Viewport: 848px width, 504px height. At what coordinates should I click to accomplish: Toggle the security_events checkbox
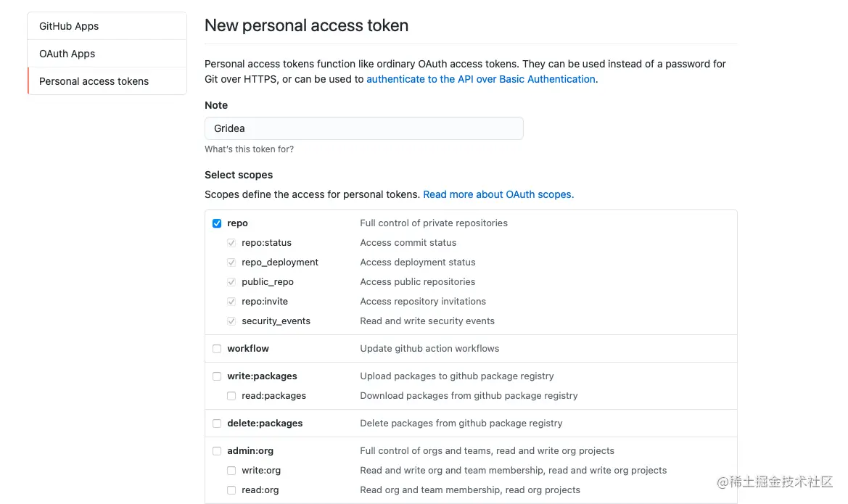point(231,321)
